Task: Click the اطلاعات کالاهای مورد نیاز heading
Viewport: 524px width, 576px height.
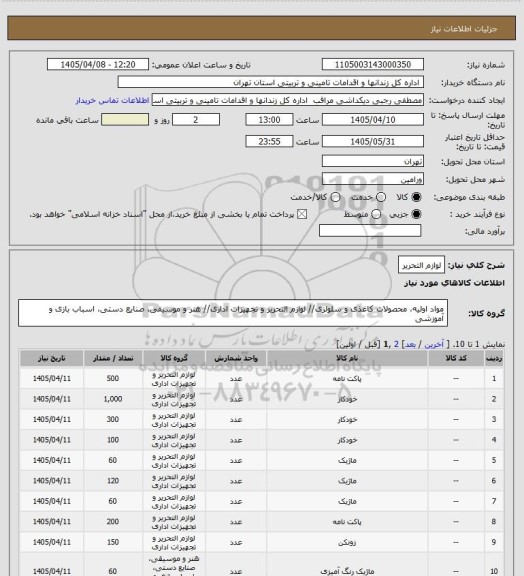Action: pyautogui.click(x=454, y=283)
